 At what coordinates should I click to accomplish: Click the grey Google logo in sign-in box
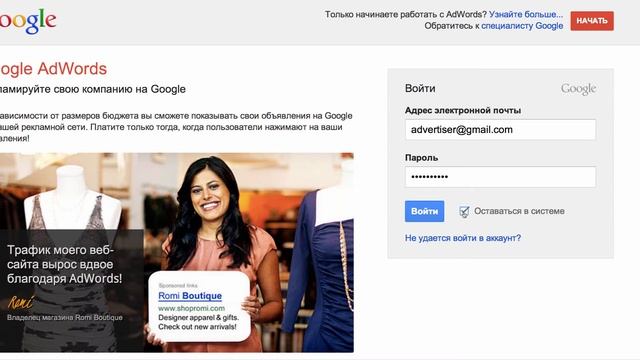tap(578, 89)
